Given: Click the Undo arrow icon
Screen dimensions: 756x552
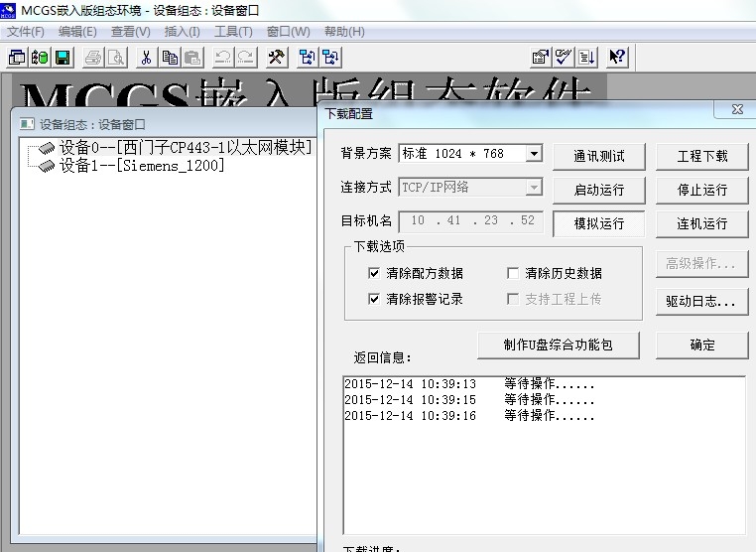Looking at the screenshot, I should [223, 58].
